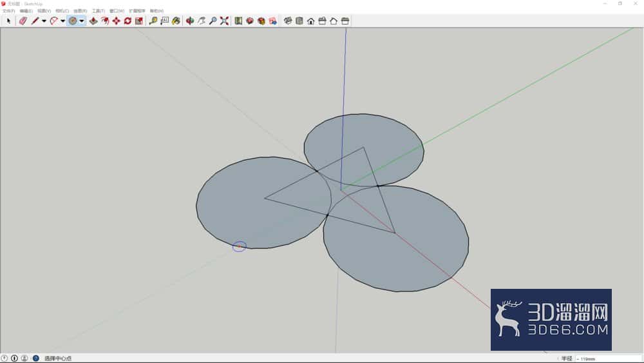Click the Zoom Extents icon

(224, 21)
